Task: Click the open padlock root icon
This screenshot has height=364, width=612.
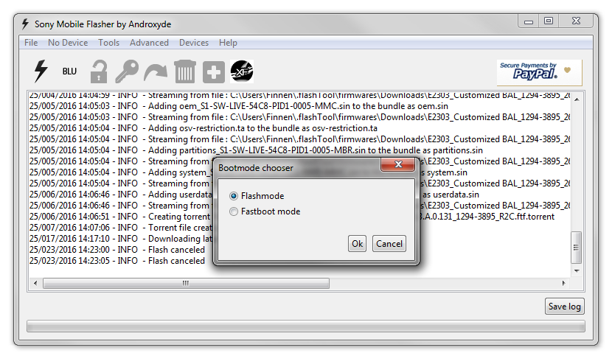Action: 98,71
